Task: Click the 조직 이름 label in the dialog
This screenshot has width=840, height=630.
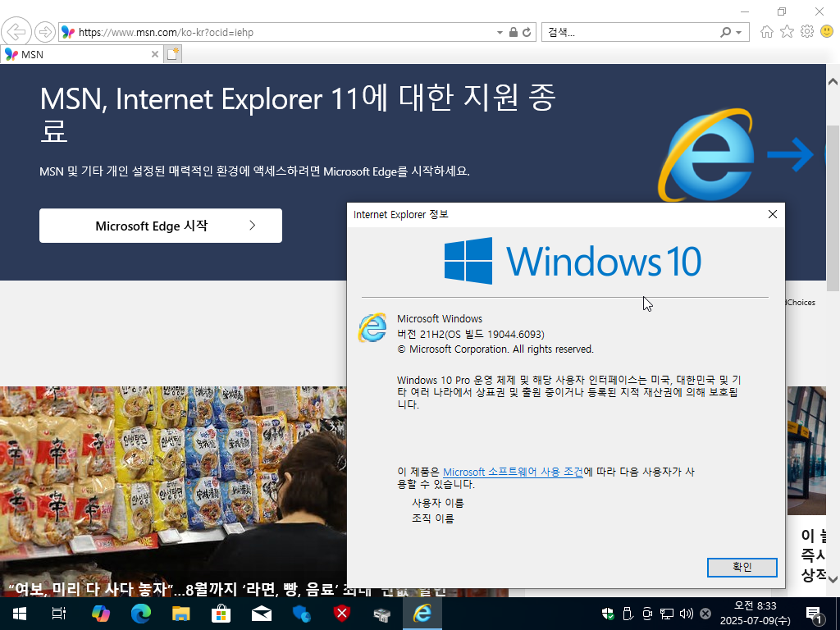Action: click(x=433, y=518)
